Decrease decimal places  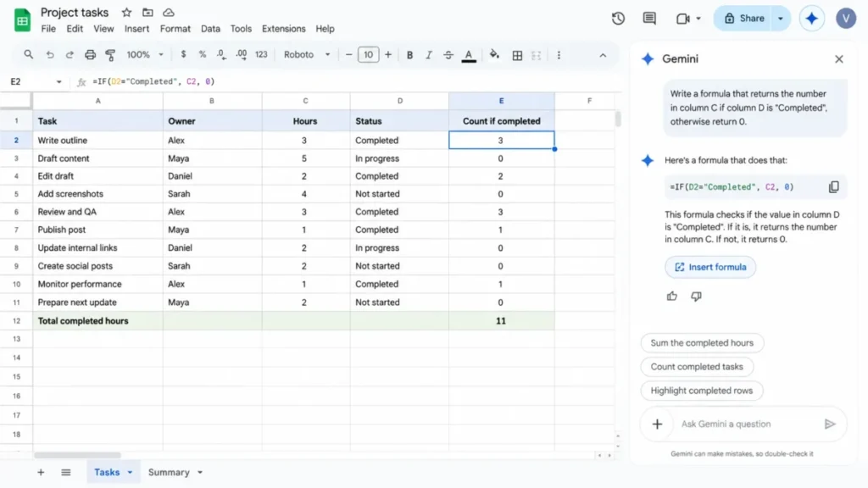221,54
